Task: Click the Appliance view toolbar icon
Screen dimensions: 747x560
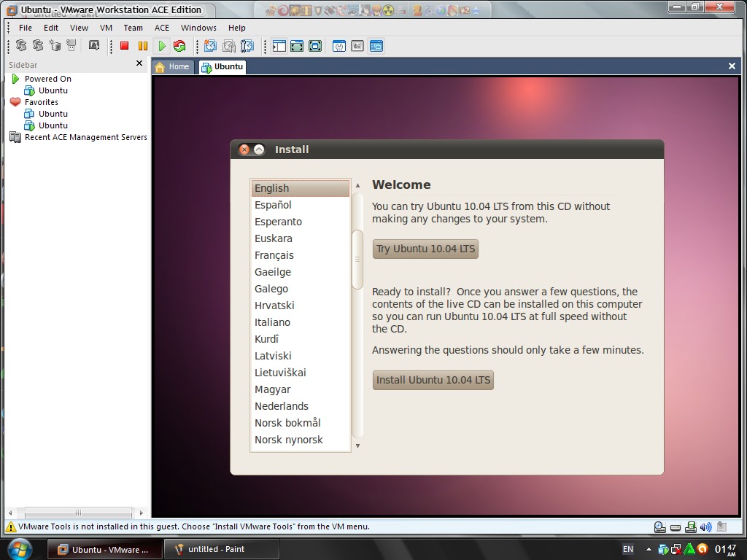Action: (x=357, y=46)
